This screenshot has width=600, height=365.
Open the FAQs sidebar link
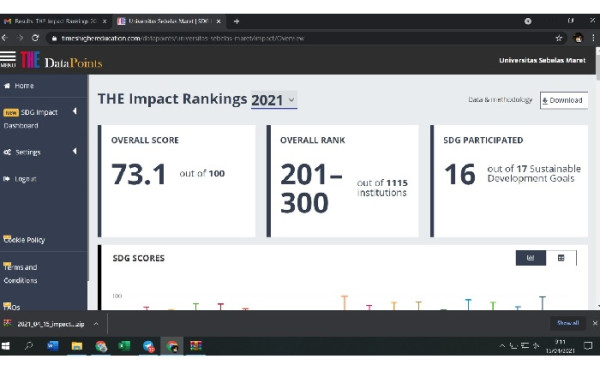pos(11,306)
